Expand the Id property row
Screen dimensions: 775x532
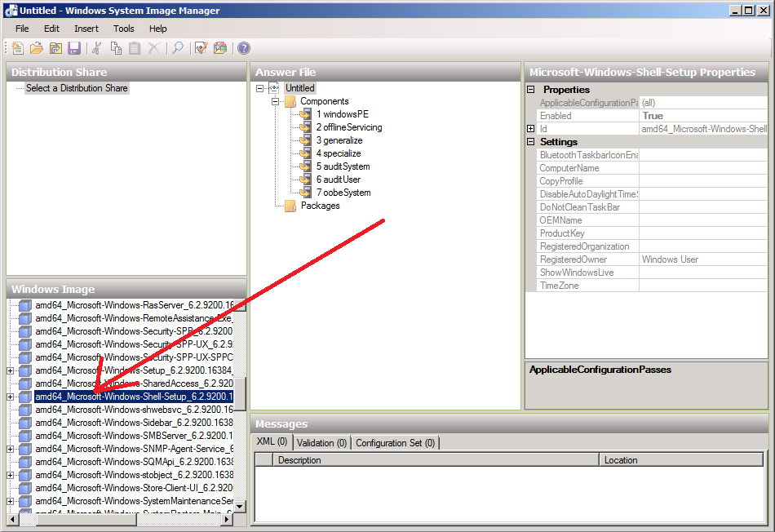coord(531,129)
